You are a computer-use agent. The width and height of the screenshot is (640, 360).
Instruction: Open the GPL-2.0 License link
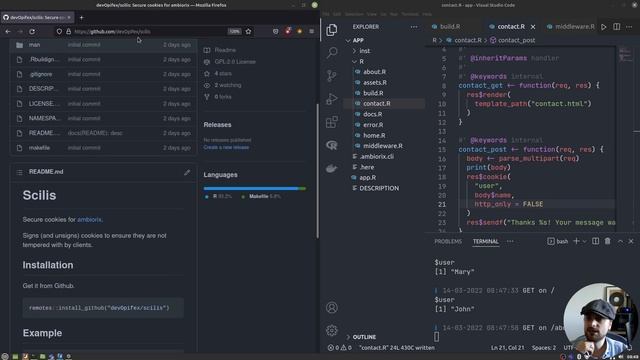coord(235,62)
